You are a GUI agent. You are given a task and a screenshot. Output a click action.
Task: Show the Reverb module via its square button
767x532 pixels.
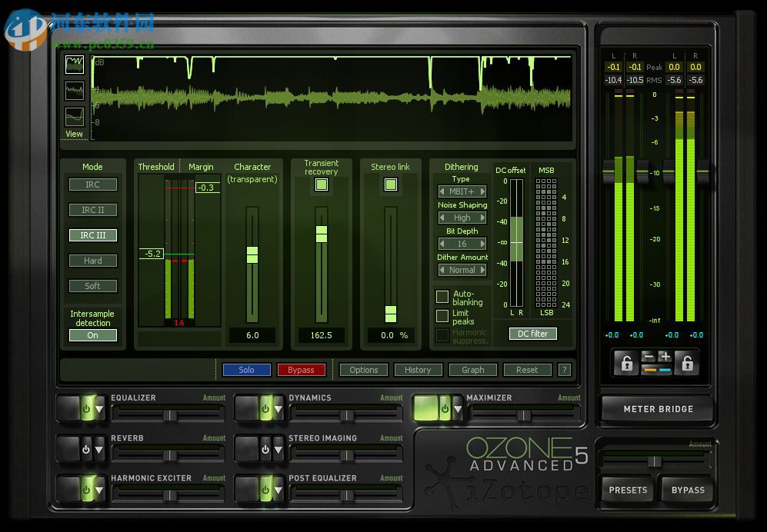point(68,449)
